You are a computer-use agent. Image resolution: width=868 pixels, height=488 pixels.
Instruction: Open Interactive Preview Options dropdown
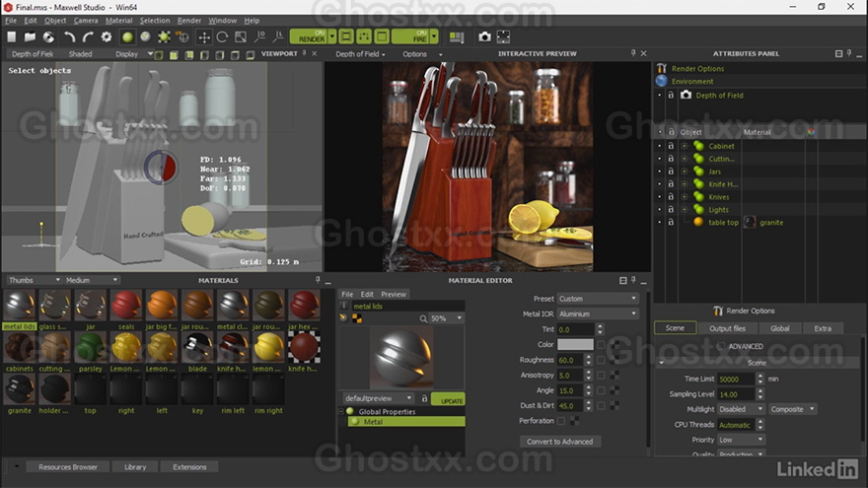[422, 54]
